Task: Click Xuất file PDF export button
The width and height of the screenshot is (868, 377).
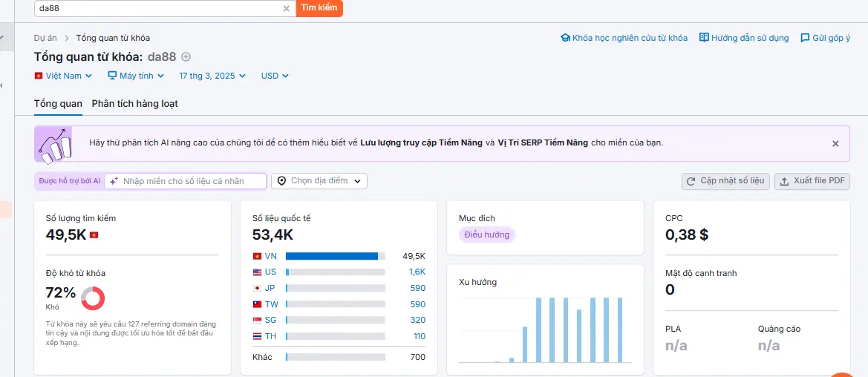Action: (x=812, y=181)
